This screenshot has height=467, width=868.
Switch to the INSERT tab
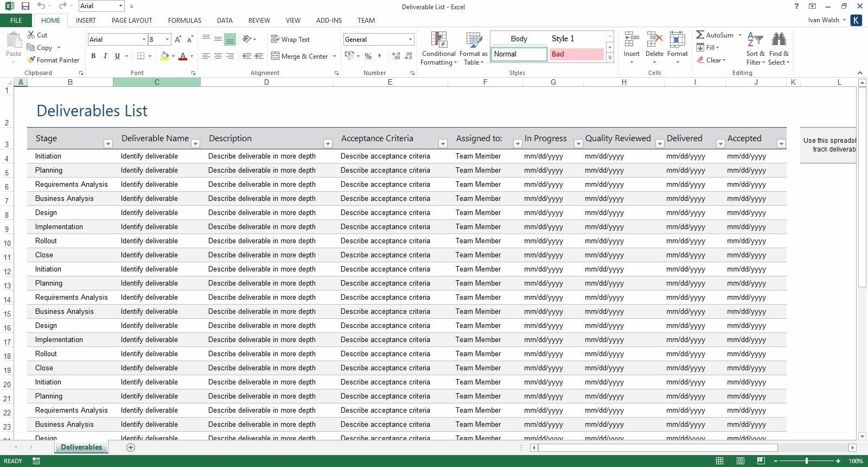click(x=86, y=20)
